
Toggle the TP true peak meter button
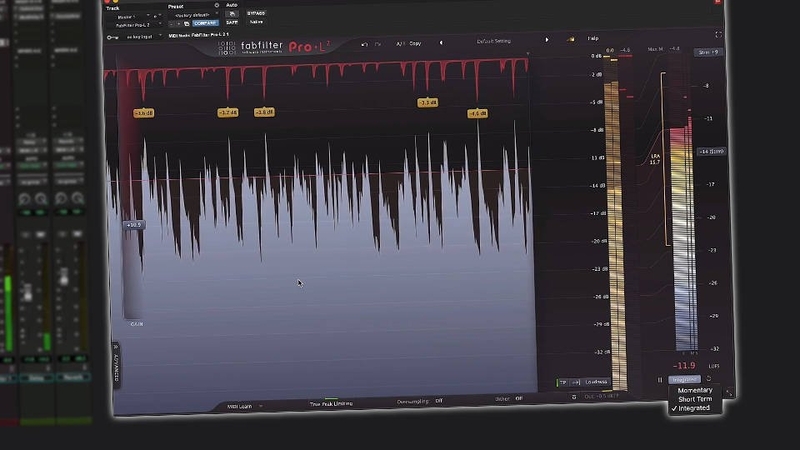click(x=563, y=382)
